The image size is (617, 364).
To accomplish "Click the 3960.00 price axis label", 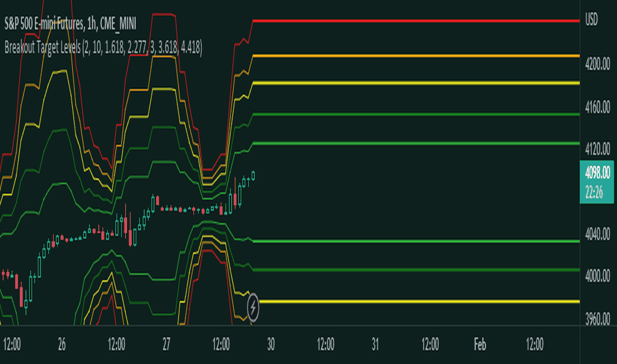I will 597,319.
